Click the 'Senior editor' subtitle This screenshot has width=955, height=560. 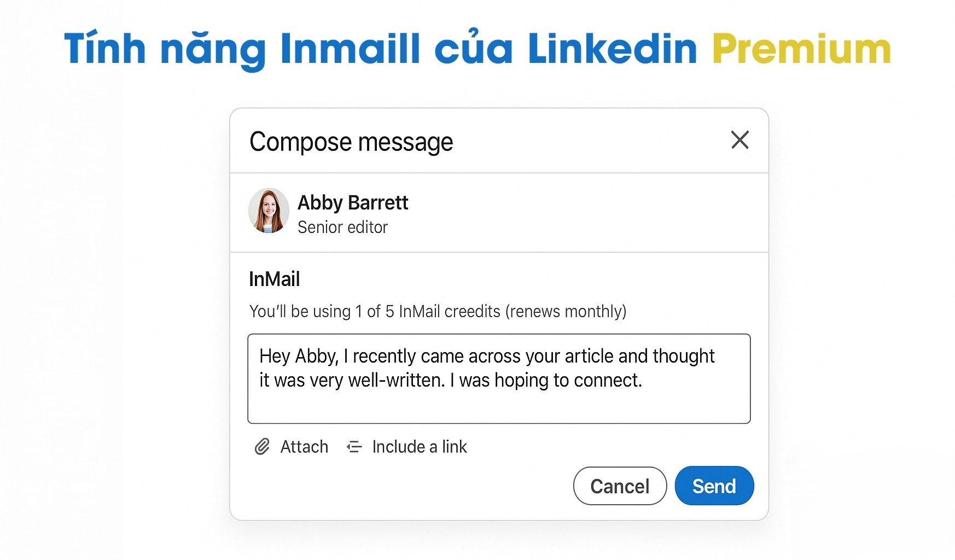342,227
